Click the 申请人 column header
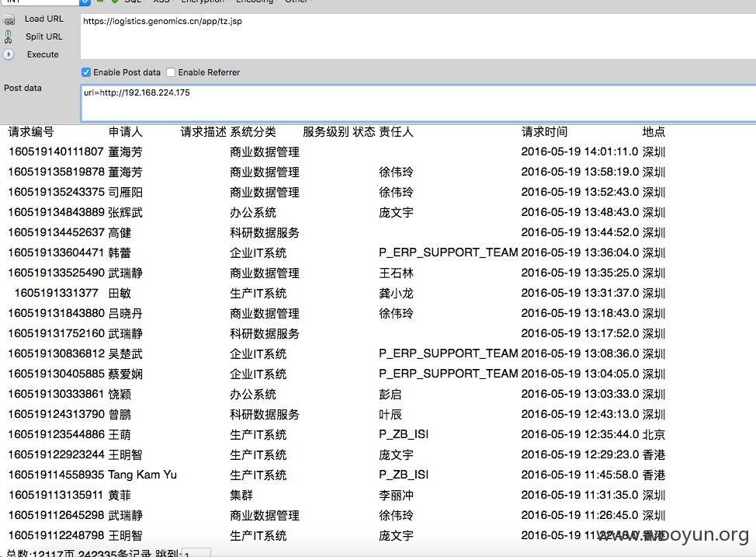The image size is (756, 557). coord(126,132)
